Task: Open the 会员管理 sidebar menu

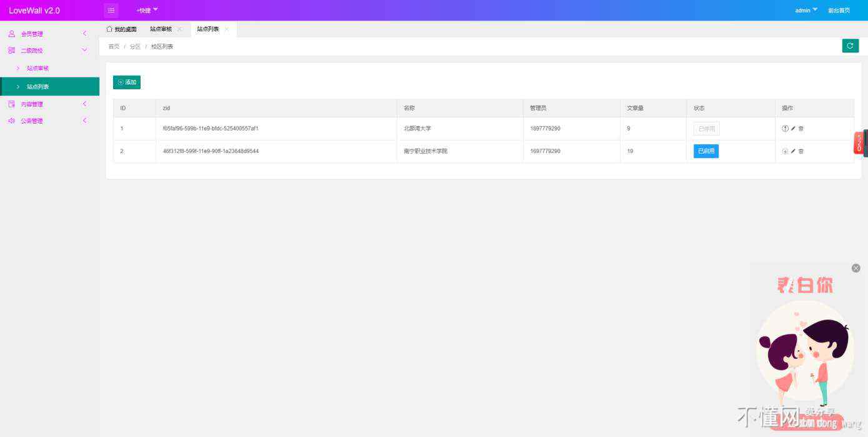Action: point(49,34)
